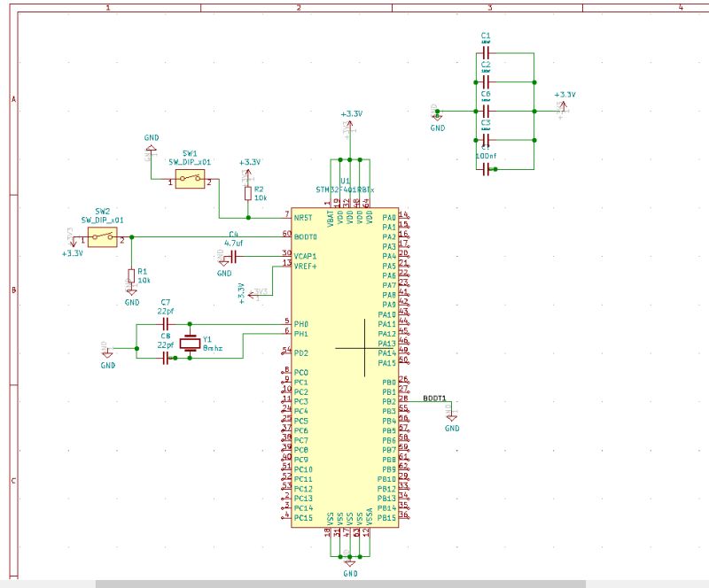Click the GND symbol below the BOOT1 label
This screenshot has width=709, height=588.
pos(451,418)
